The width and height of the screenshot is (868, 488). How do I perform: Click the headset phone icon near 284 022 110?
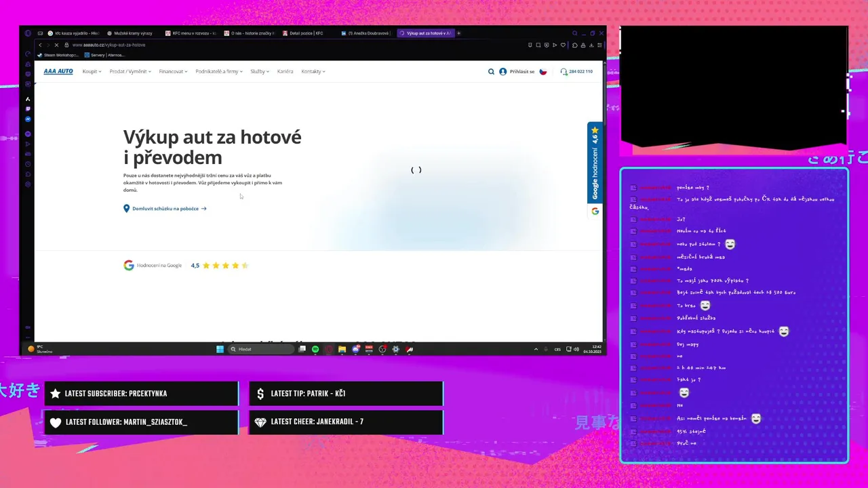coord(564,71)
